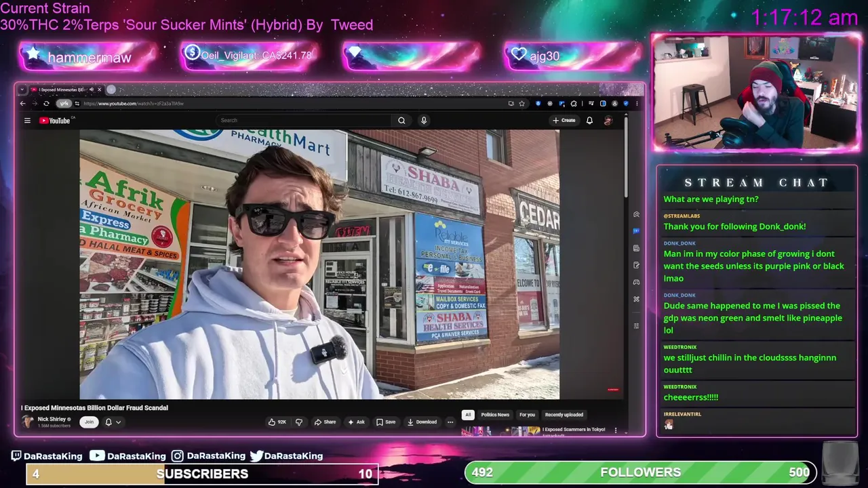Select the Recently uploaded chip
Image resolution: width=868 pixels, height=488 pixels.
click(564, 415)
